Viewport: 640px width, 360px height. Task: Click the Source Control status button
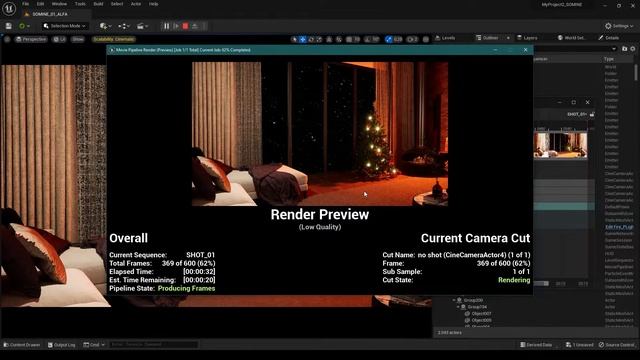pyautogui.click(x=617, y=345)
